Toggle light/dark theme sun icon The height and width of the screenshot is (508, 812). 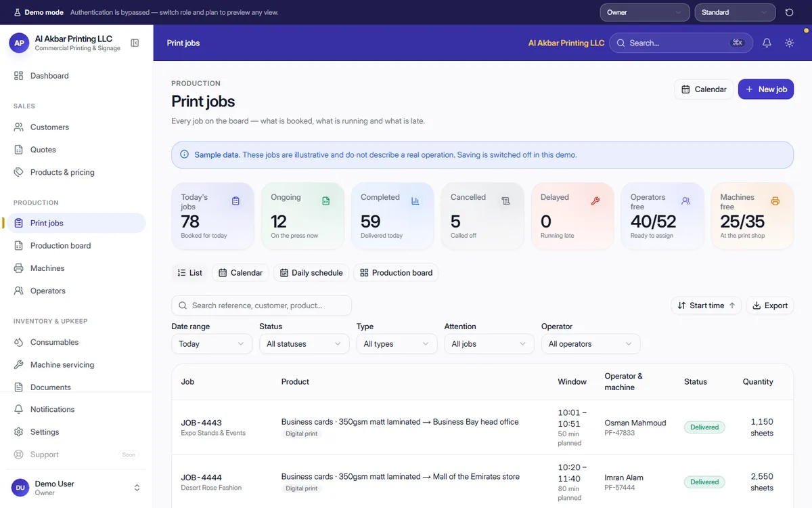(789, 43)
